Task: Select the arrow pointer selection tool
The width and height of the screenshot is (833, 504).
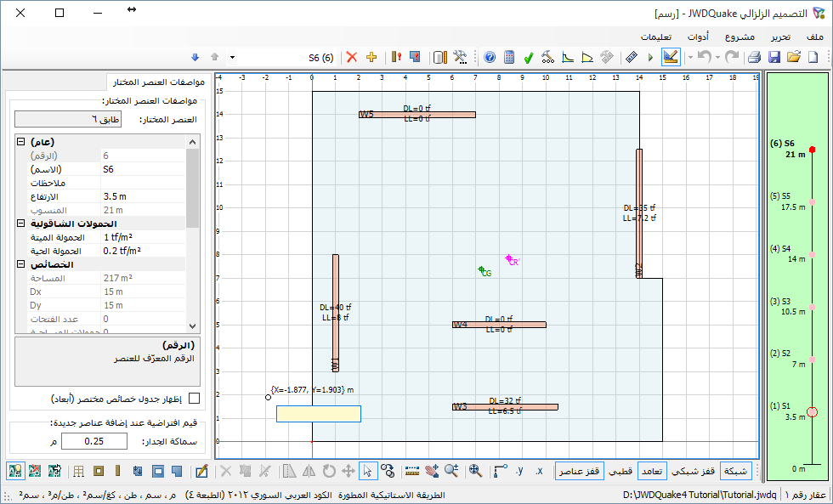Action: coord(367,471)
